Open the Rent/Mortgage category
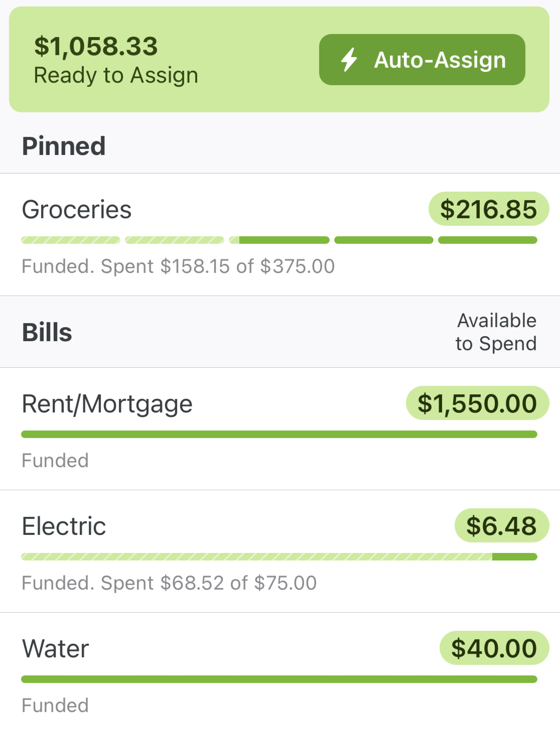The width and height of the screenshot is (560, 732). 107,404
